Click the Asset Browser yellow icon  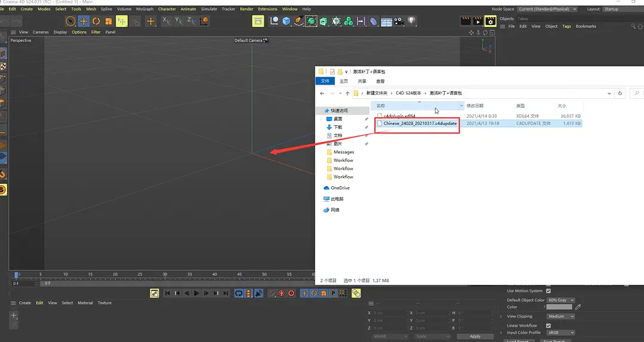pyautogui.click(x=258, y=21)
